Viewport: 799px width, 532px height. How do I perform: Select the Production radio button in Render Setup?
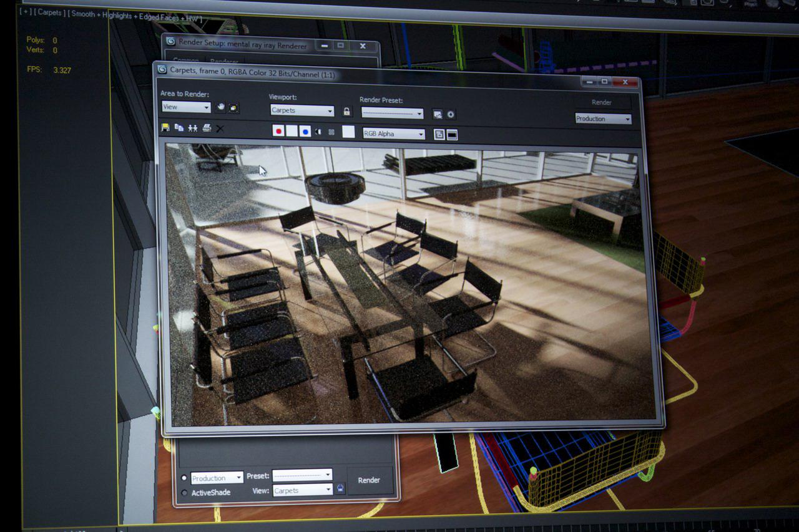click(184, 478)
